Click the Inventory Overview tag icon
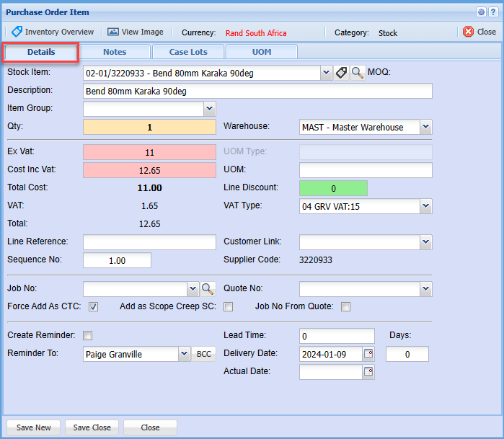This screenshot has height=439, width=504. tap(17, 32)
